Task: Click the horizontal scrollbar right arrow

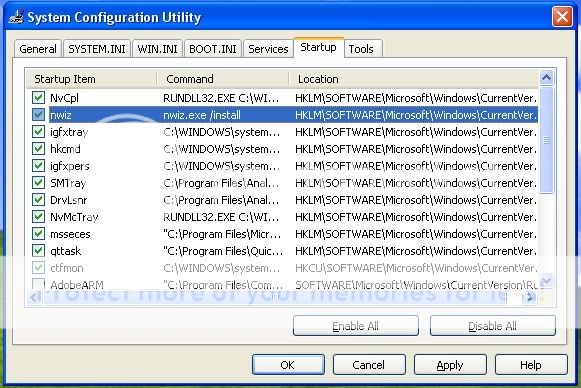Action: point(531,297)
